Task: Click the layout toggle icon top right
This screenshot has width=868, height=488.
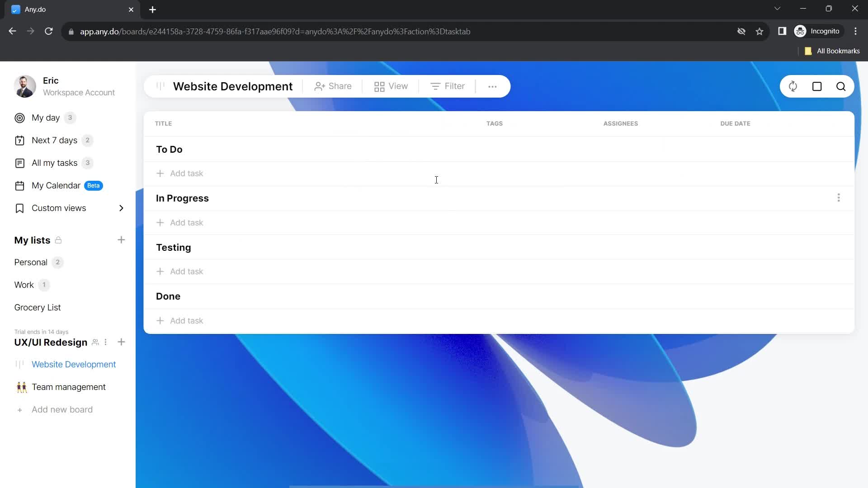Action: [817, 86]
